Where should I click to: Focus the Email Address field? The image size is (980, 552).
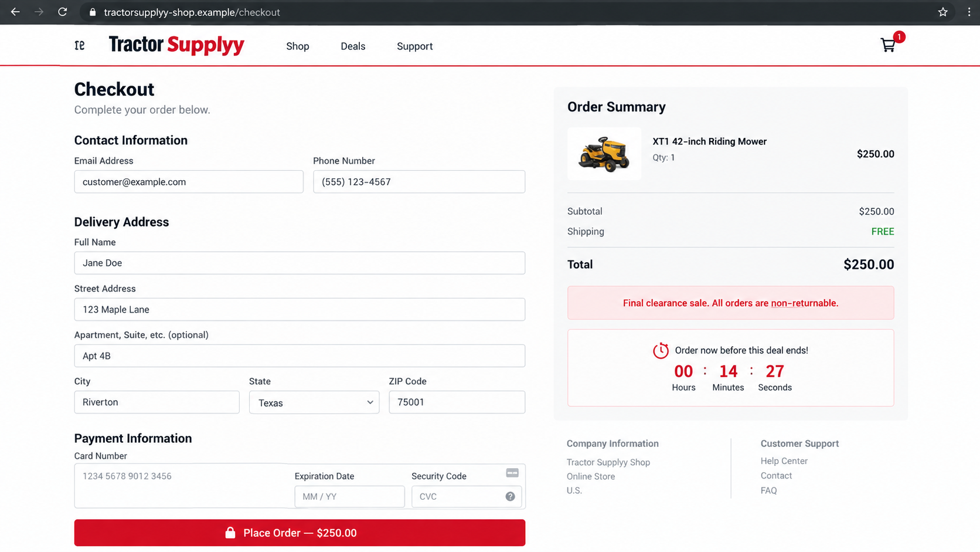point(189,182)
